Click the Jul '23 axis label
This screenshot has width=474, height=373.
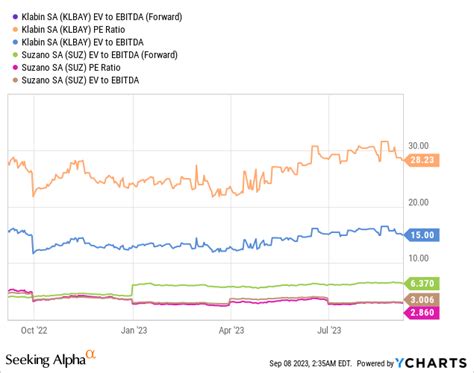coord(329,330)
